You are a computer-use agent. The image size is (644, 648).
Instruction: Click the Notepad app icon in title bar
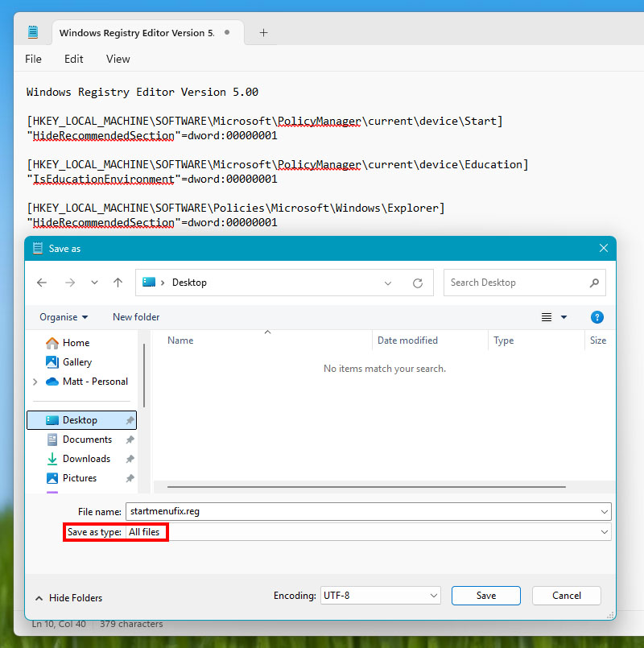click(x=33, y=32)
